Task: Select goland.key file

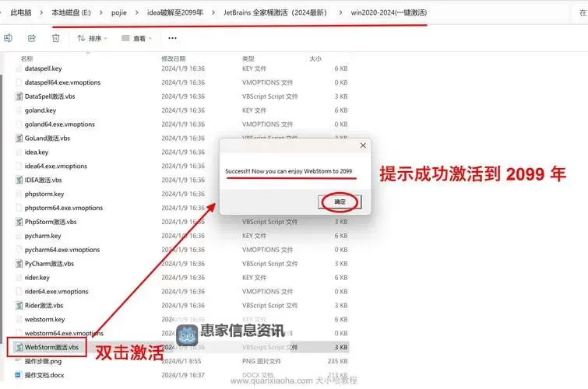Action: pyautogui.click(x=40, y=110)
